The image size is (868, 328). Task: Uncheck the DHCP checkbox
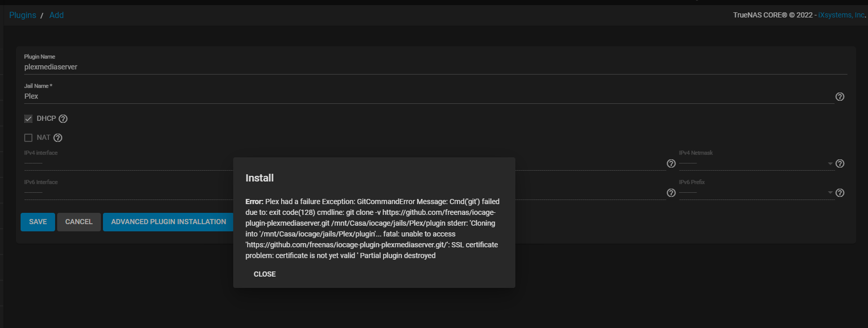coord(28,119)
